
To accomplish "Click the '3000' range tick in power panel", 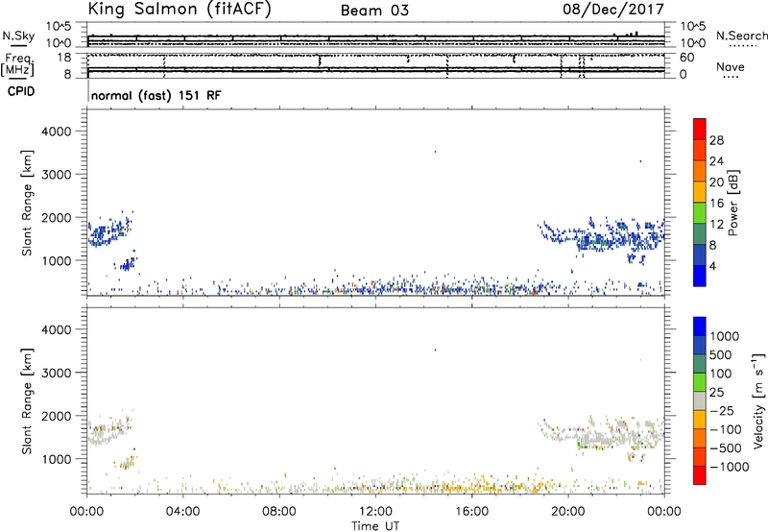I will point(57,175).
